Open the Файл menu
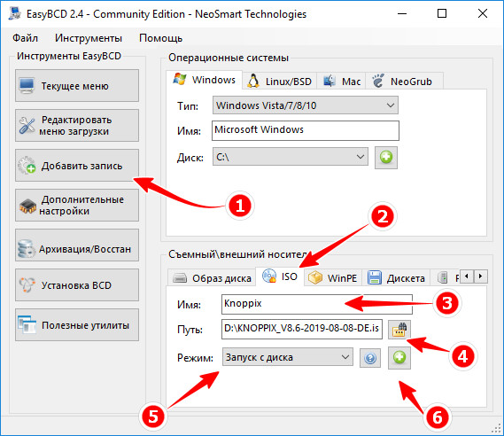 tap(25, 38)
